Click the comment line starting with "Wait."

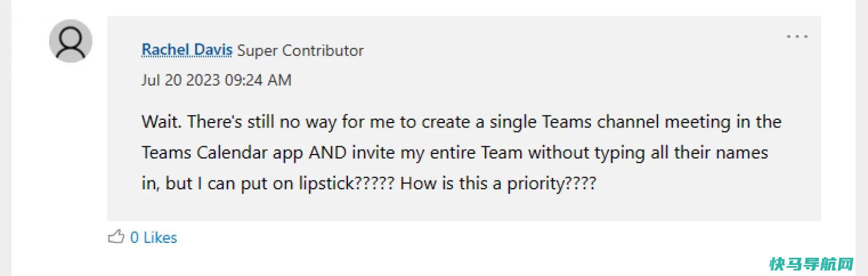(x=462, y=121)
